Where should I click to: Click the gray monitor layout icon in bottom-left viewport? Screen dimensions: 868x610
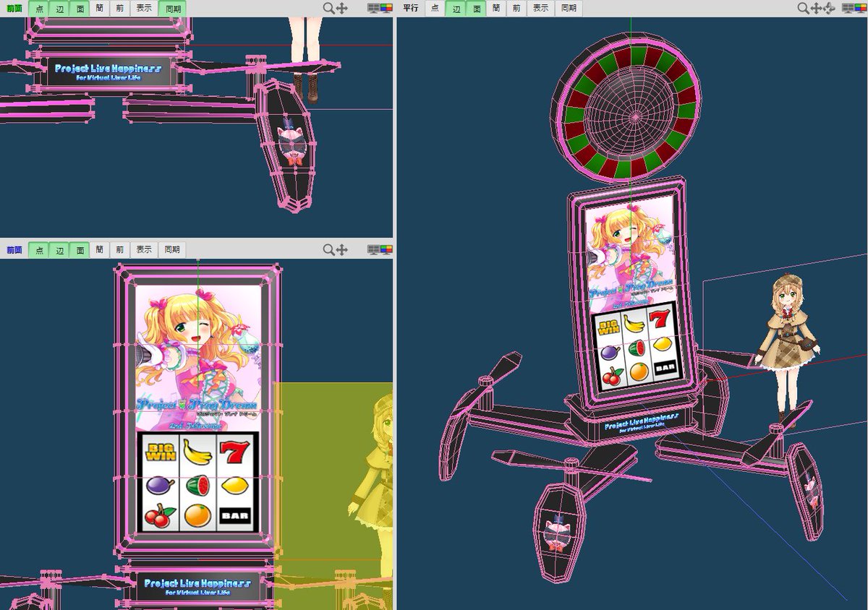tap(373, 249)
